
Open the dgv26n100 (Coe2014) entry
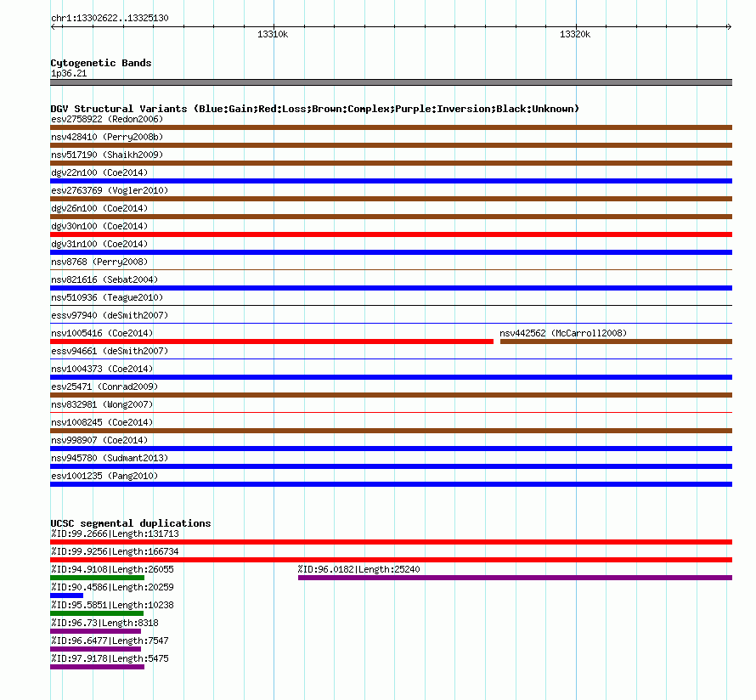pos(99,208)
